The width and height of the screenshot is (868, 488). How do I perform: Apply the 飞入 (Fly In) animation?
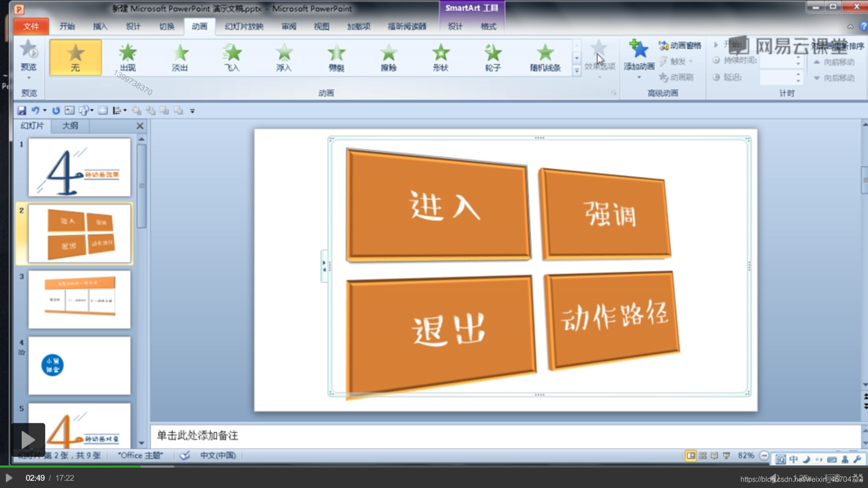point(232,57)
